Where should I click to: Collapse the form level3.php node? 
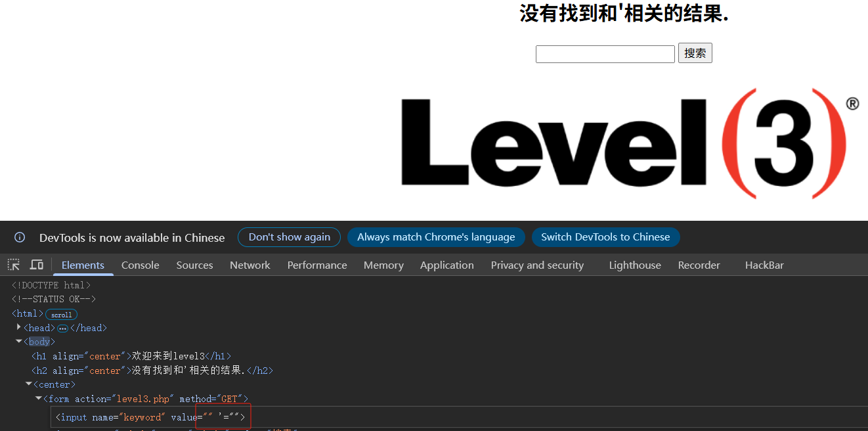coord(39,399)
